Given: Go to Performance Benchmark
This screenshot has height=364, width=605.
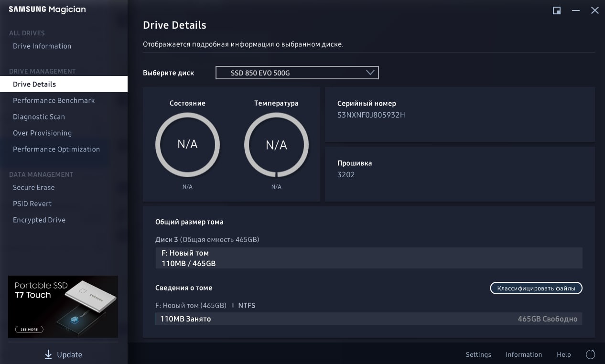Looking at the screenshot, I should coord(54,100).
